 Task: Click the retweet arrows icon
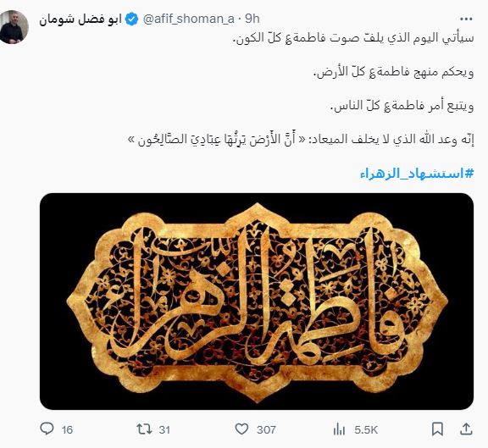click(x=144, y=429)
